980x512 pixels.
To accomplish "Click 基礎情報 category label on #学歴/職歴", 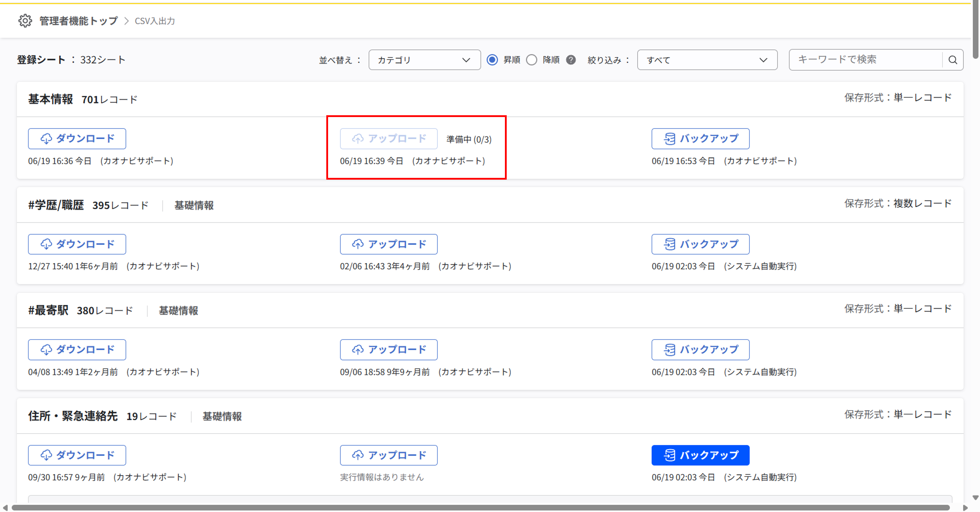I will tap(194, 206).
